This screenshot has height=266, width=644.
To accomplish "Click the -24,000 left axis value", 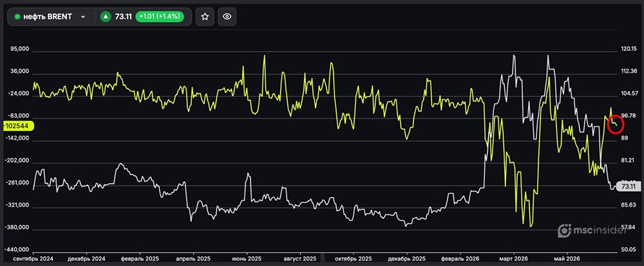I will point(19,93).
